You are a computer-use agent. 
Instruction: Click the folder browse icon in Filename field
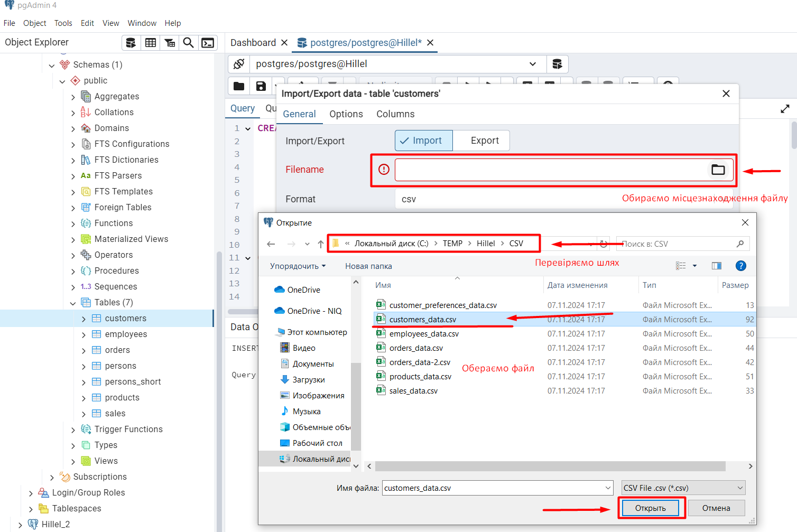coord(718,170)
